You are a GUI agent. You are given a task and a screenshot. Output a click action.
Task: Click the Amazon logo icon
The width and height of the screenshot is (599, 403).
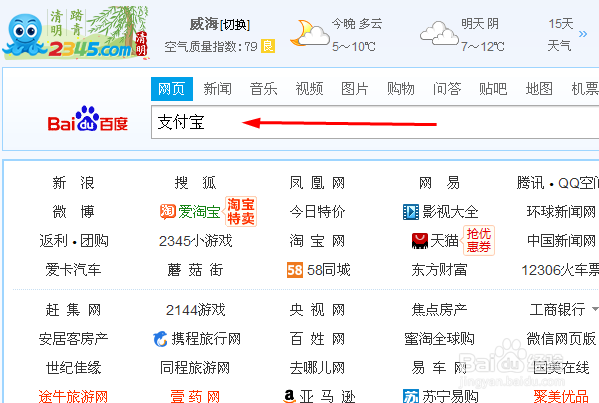coord(290,396)
